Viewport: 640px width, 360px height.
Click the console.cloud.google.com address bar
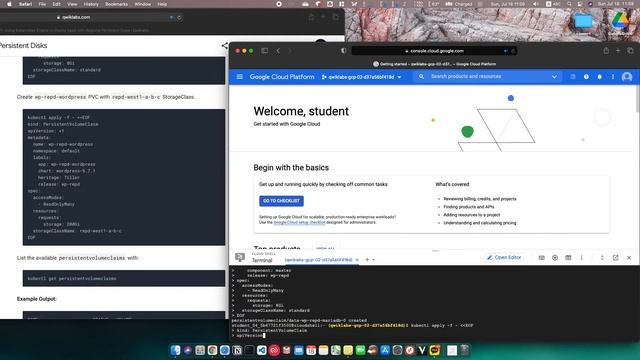[434, 51]
